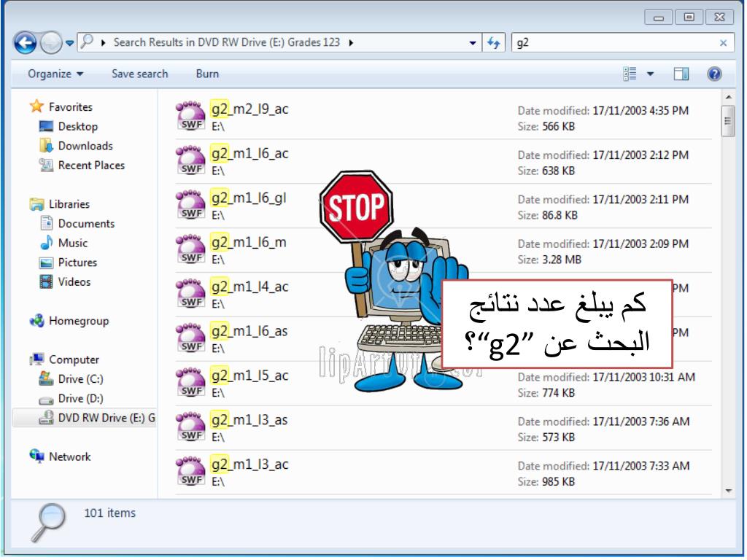
Task: Maximize the Explorer window
Action: pos(689,17)
